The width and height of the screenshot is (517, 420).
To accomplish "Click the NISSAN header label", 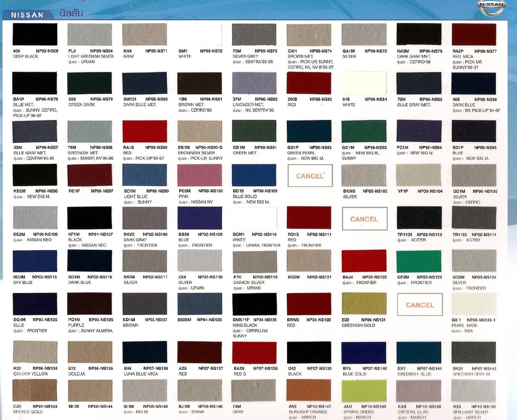I will coord(27,15).
